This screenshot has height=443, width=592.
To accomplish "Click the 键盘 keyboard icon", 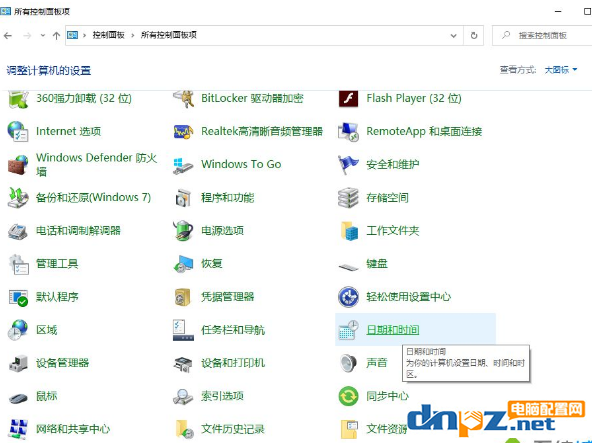I will tap(348, 267).
